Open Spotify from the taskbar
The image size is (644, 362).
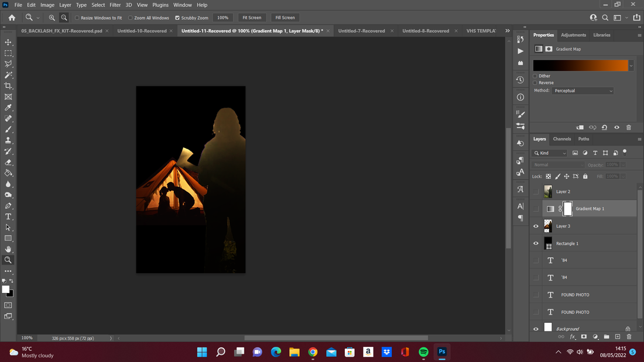423,351
